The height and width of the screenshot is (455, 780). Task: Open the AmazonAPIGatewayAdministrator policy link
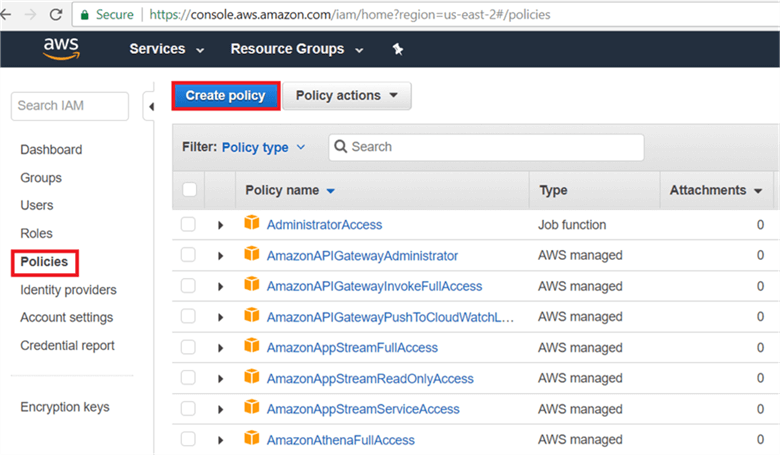(362, 256)
